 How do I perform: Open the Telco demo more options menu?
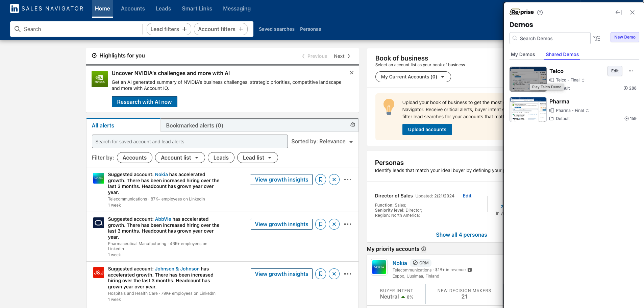point(630,71)
